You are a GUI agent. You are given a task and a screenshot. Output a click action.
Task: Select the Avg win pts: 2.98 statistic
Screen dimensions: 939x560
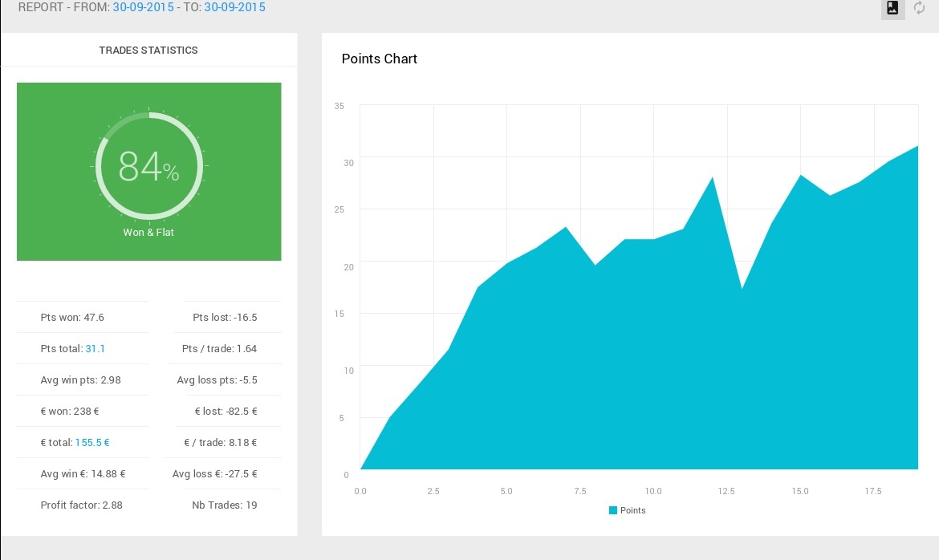(81, 380)
